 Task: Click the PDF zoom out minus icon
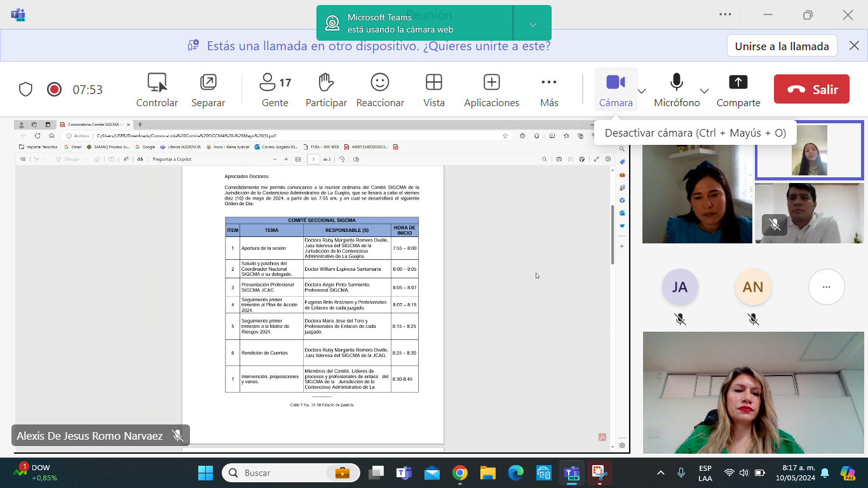(x=274, y=159)
